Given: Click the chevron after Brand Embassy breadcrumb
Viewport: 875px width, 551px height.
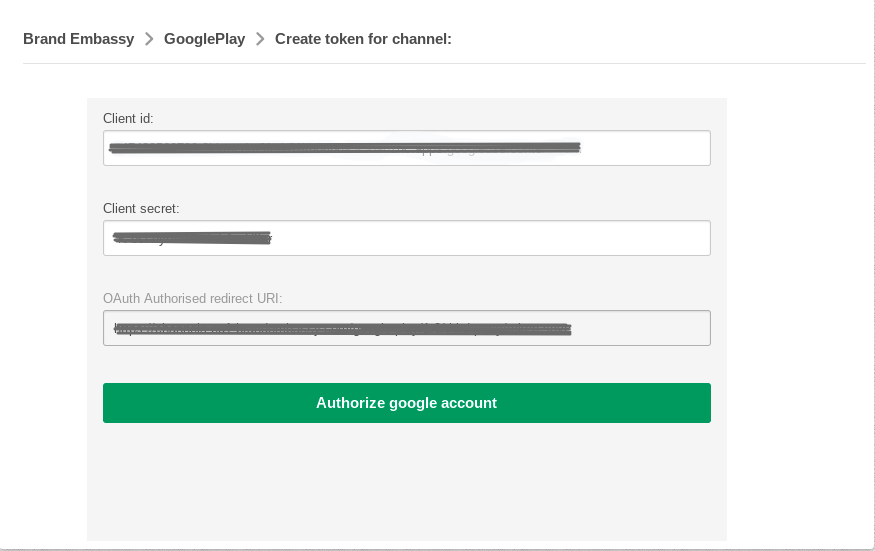Looking at the screenshot, I should (x=149, y=39).
